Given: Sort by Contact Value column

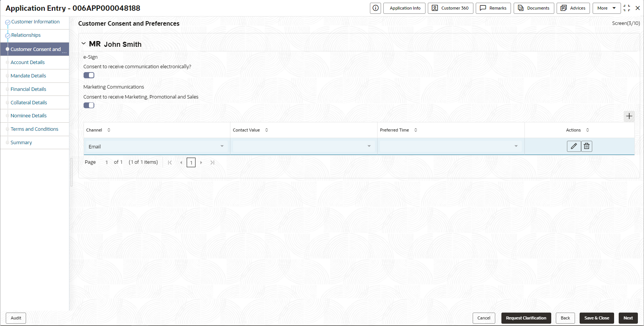Looking at the screenshot, I should click(267, 130).
